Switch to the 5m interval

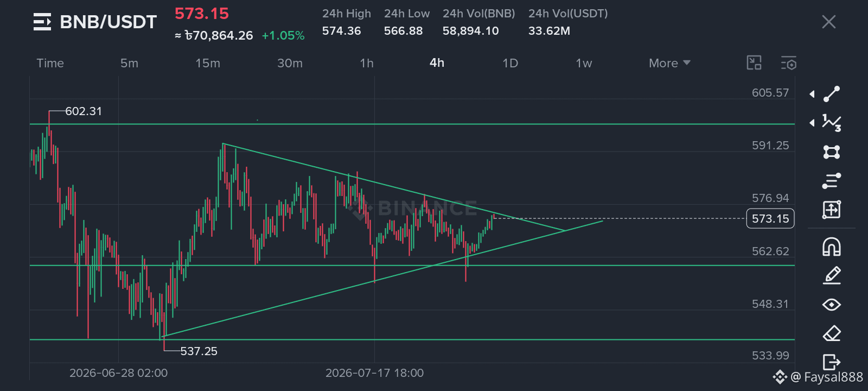click(x=129, y=63)
